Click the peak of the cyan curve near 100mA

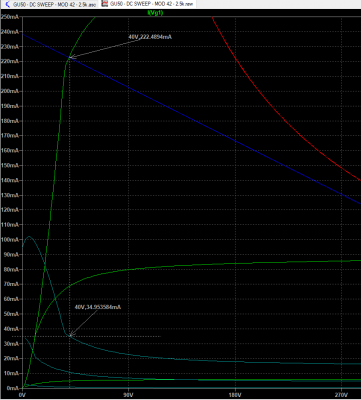(29, 236)
